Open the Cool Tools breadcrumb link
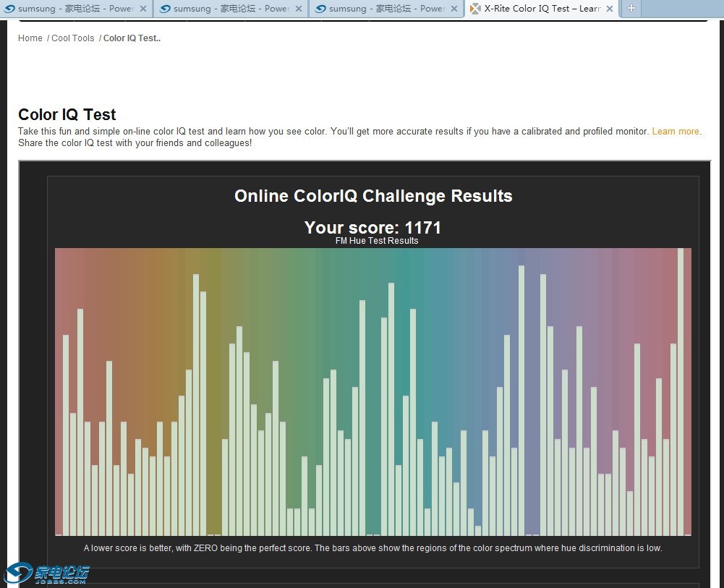This screenshot has width=724, height=588. [73, 38]
